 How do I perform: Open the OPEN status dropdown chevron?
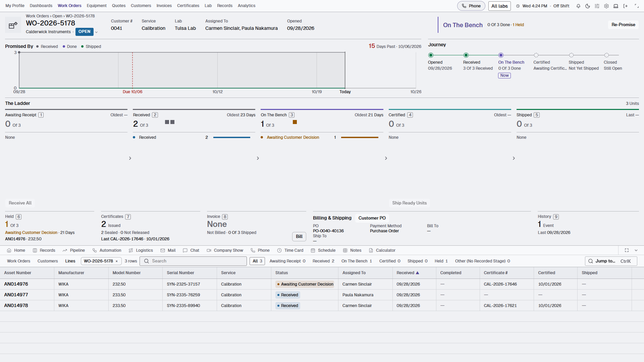click(x=96, y=32)
